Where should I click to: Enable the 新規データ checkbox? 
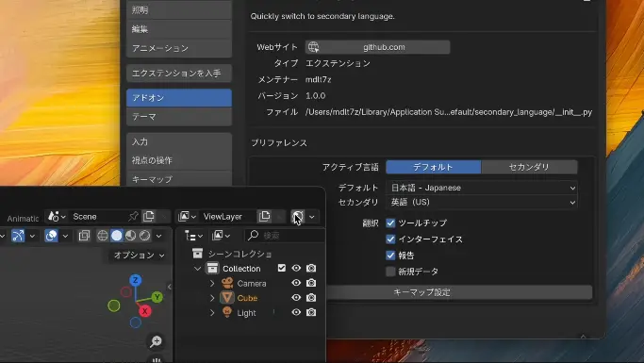(x=390, y=272)
